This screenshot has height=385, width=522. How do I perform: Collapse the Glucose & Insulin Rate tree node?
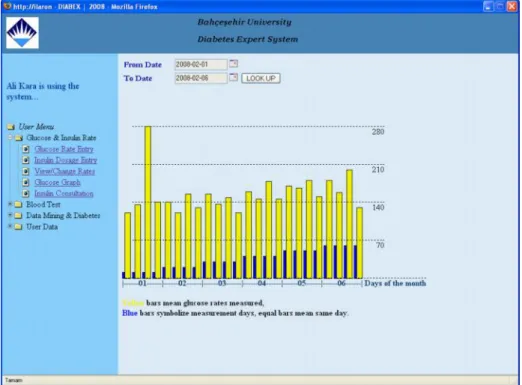tap(10, 137)
